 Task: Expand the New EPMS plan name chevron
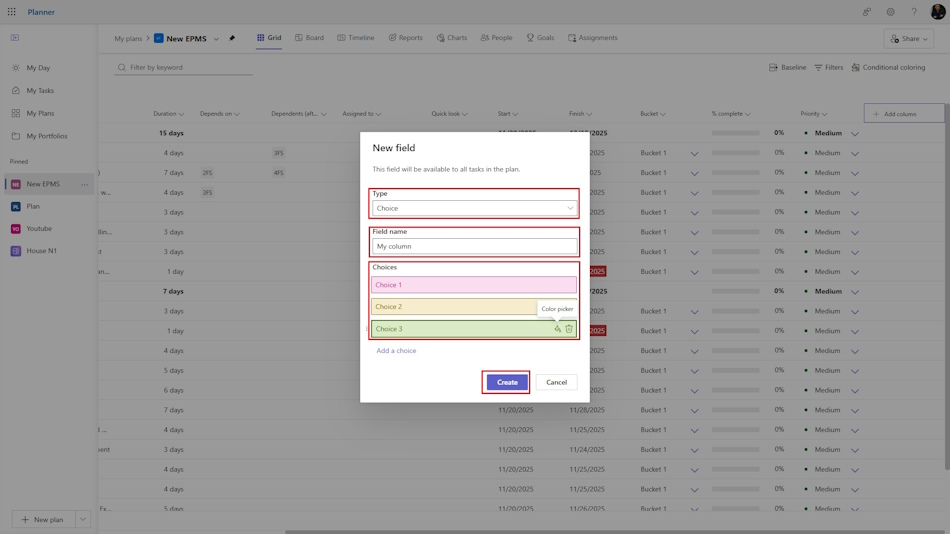[x=216, y=39]
